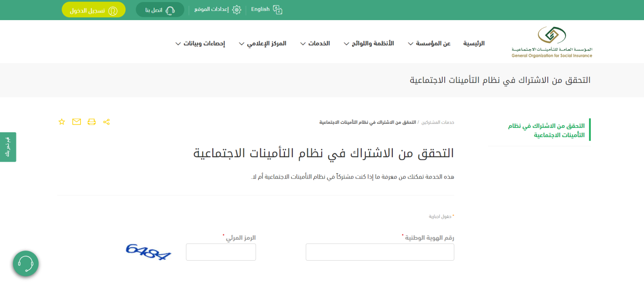
Task: Click the site settings gear icon
Action: coord(237,10)
